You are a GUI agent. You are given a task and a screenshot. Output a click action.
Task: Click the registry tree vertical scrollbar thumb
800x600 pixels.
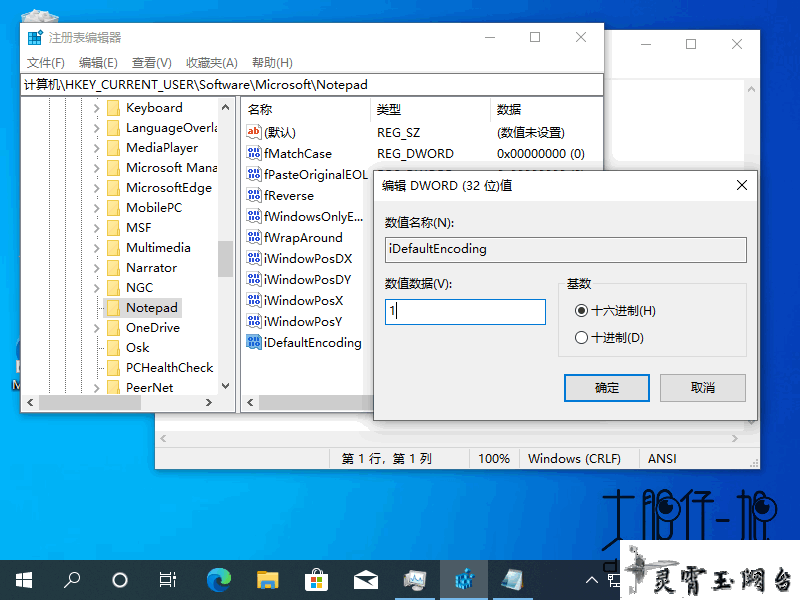226,258
